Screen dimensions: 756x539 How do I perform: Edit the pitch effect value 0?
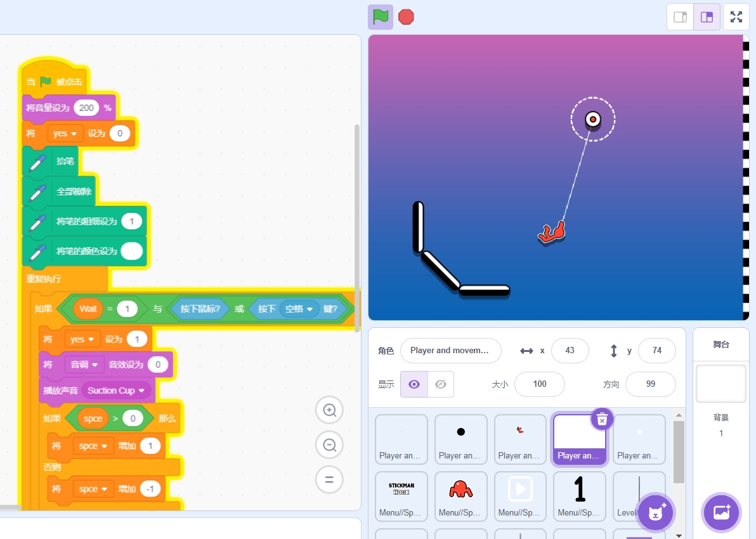pos(158,365)
